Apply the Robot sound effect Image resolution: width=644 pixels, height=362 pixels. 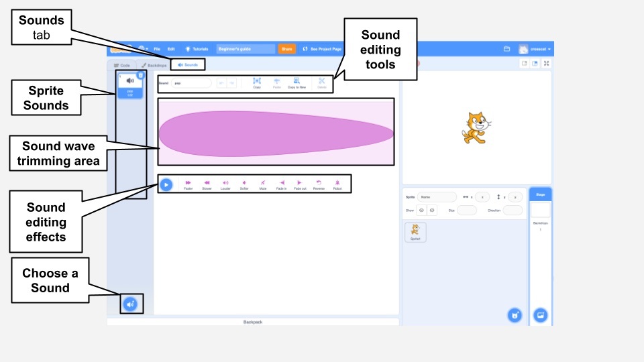[337, 185]
